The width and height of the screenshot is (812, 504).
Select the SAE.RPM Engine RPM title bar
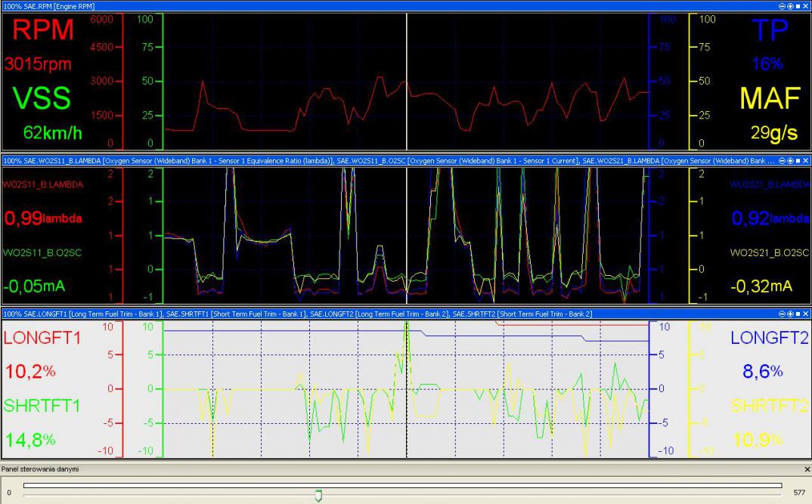point(406,6)
